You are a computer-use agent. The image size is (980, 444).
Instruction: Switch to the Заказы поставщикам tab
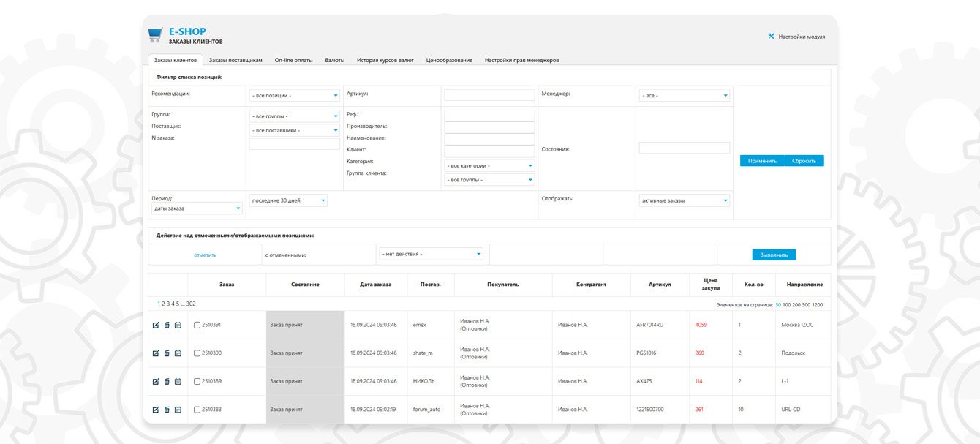[235, 60]
